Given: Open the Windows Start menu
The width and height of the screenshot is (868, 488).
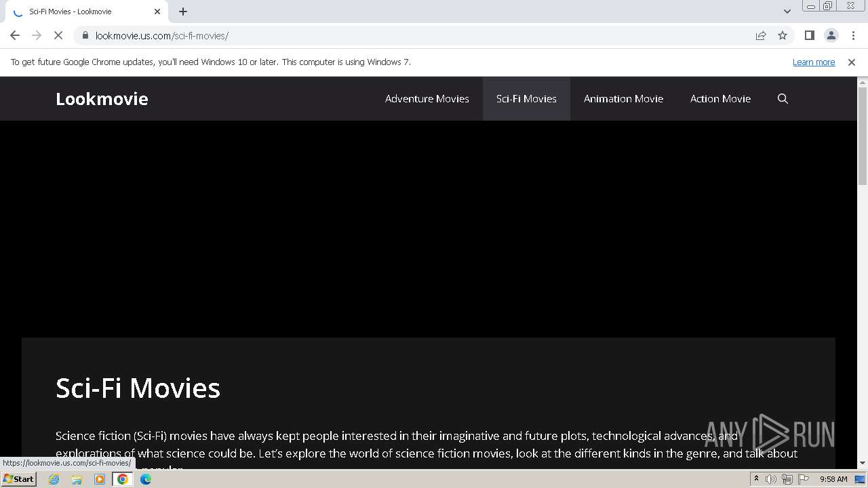Looking at the screenshot, I should pyautogui.click(x=19, y=479).
